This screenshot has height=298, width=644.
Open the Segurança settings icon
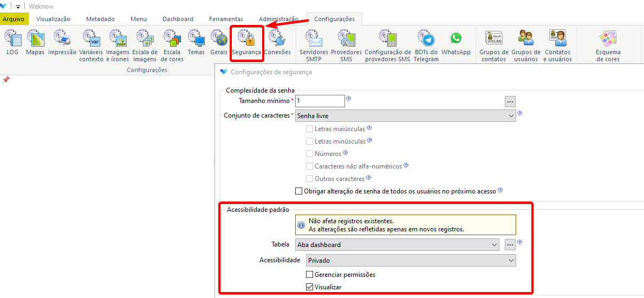click(x=246, y=43)
